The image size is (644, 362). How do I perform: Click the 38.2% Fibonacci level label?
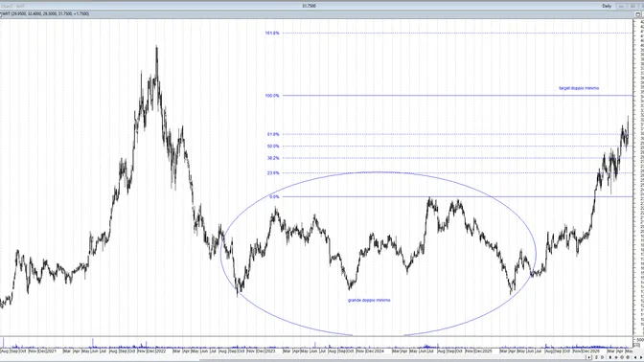point(273,158)
